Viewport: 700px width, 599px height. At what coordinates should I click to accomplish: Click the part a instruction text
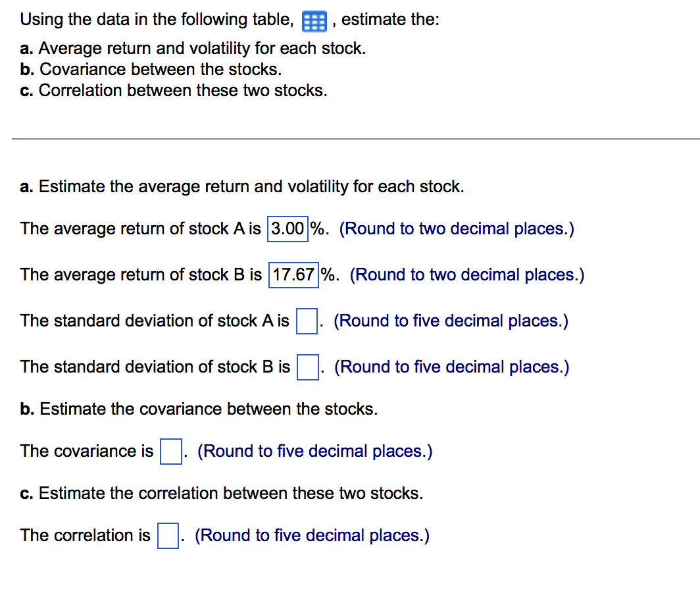click(x=242, y=186)
